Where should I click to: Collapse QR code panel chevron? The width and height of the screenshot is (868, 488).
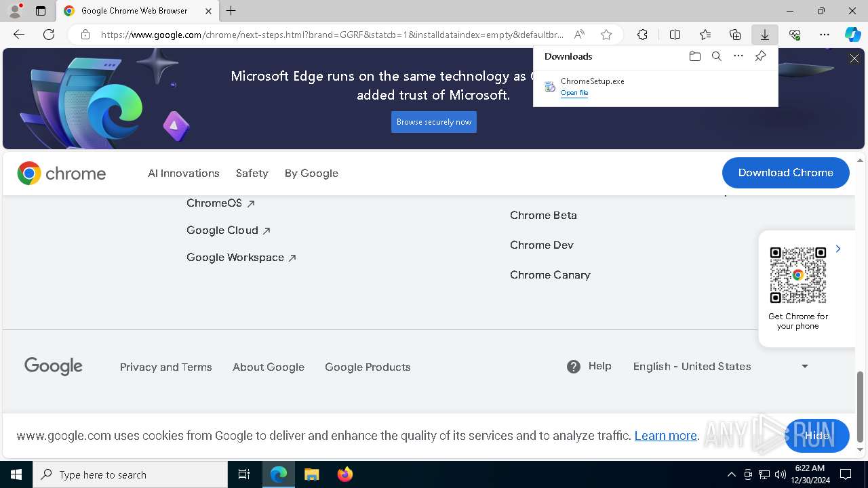coord(838,249)
